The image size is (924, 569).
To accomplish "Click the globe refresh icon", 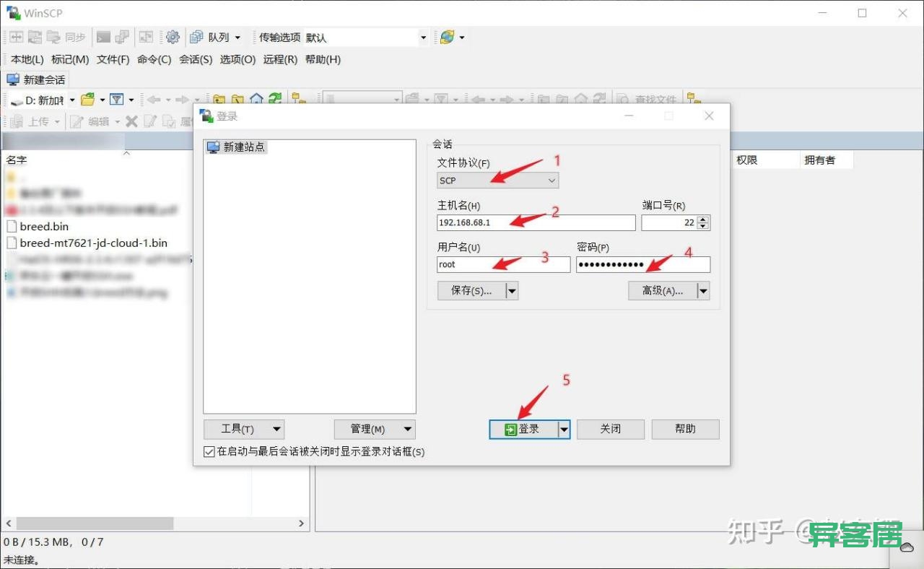I will coord(448,37).
